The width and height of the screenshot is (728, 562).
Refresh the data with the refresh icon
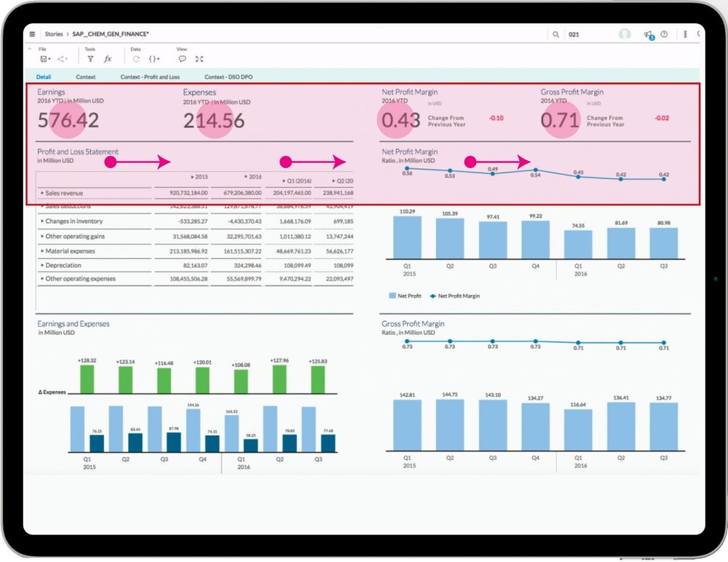135,59
